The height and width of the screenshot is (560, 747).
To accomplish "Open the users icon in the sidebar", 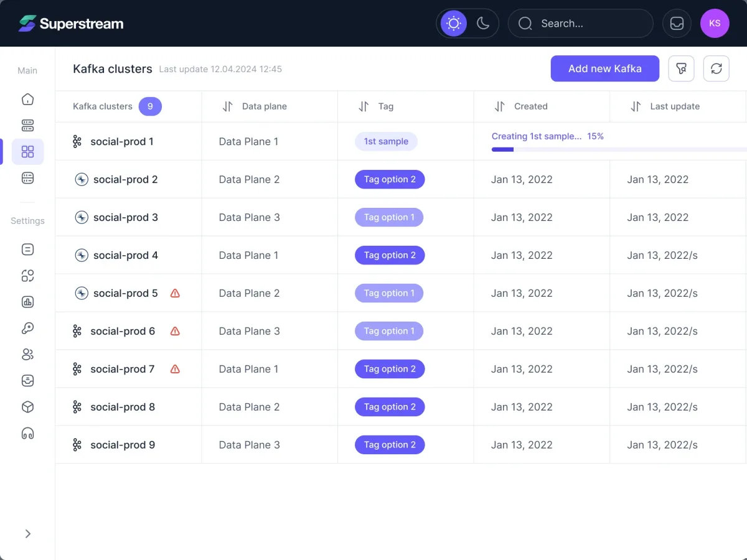I will 27,355.
